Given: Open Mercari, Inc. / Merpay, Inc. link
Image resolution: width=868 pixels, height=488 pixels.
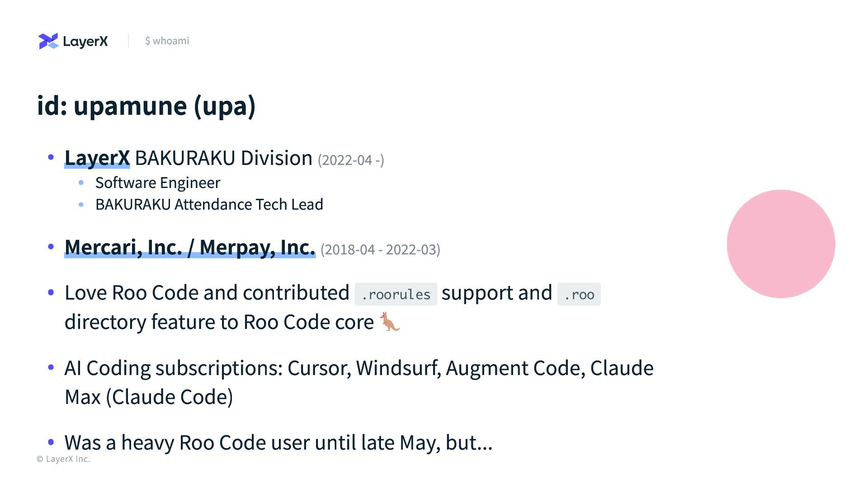Looking at the screenshot, I should (x=190, y=247).
